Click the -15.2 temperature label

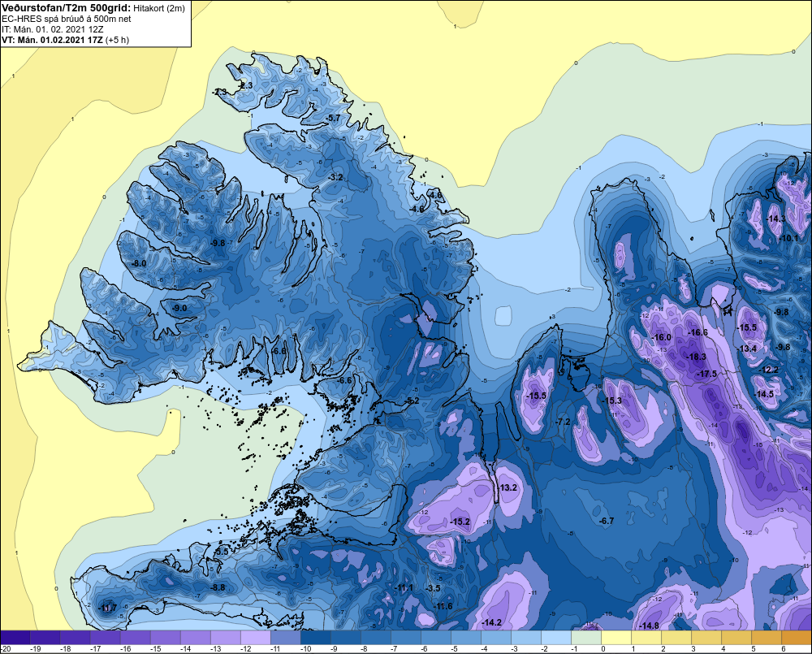(460, 522)
